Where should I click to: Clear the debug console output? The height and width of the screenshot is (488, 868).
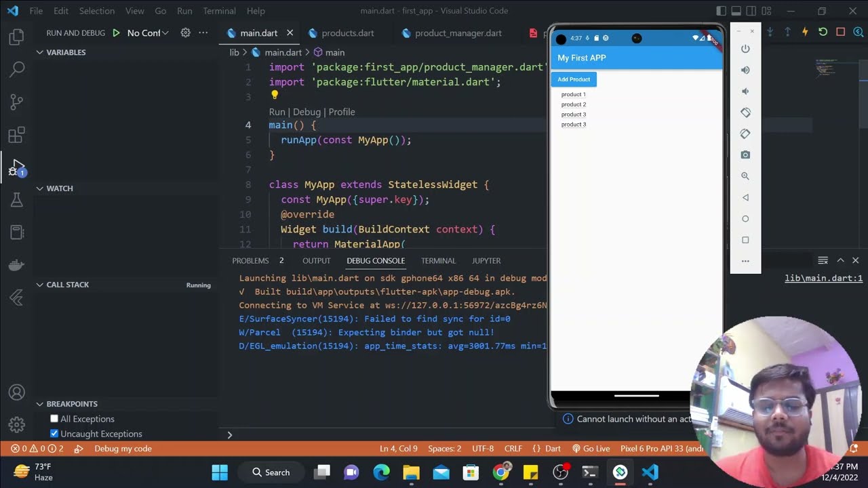pos(823,260)
